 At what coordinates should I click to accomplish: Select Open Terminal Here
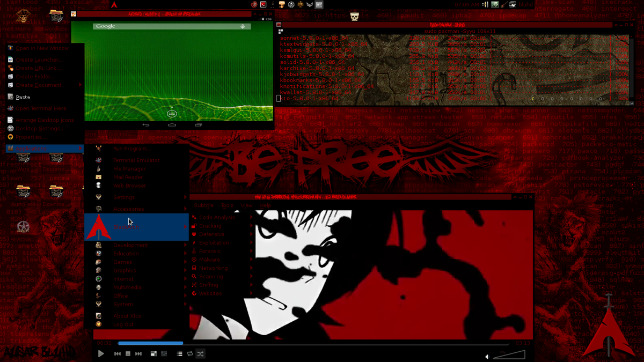[45, 108]
